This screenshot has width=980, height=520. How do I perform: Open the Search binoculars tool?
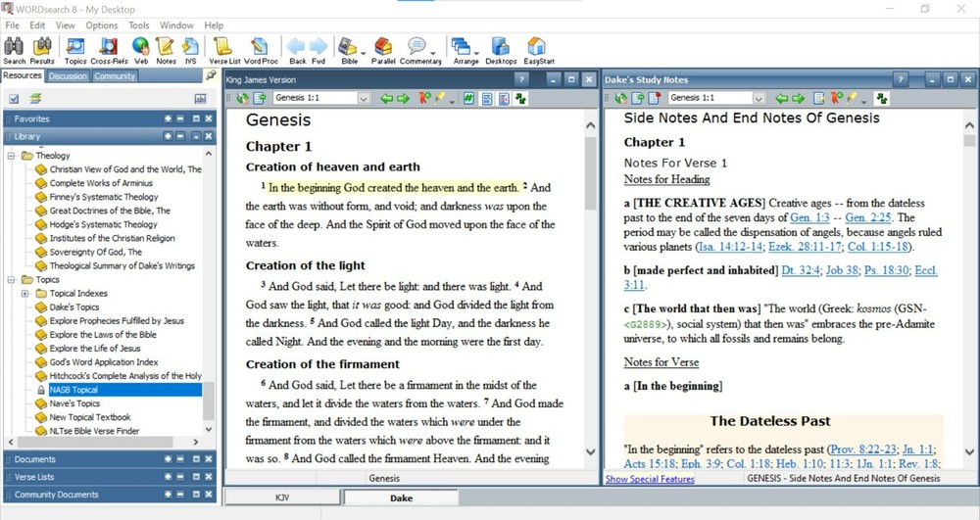click(14, 51)
